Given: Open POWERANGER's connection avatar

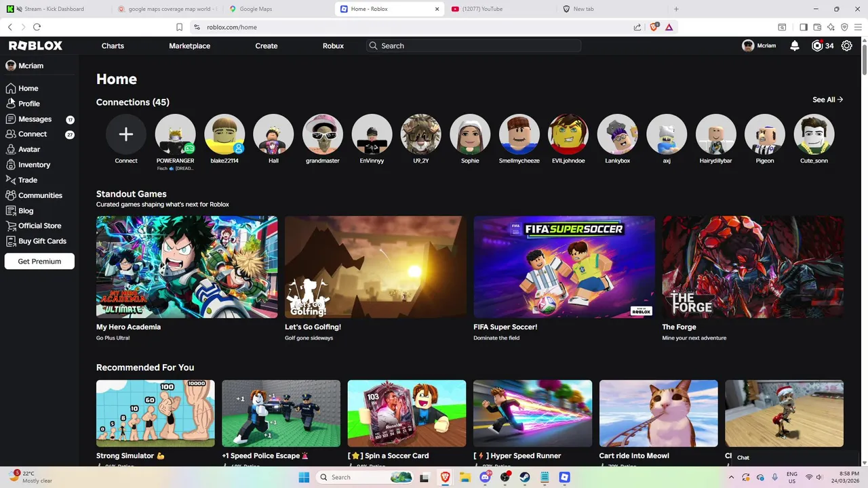Looking at the screenshot, I should tap(175, 134).
